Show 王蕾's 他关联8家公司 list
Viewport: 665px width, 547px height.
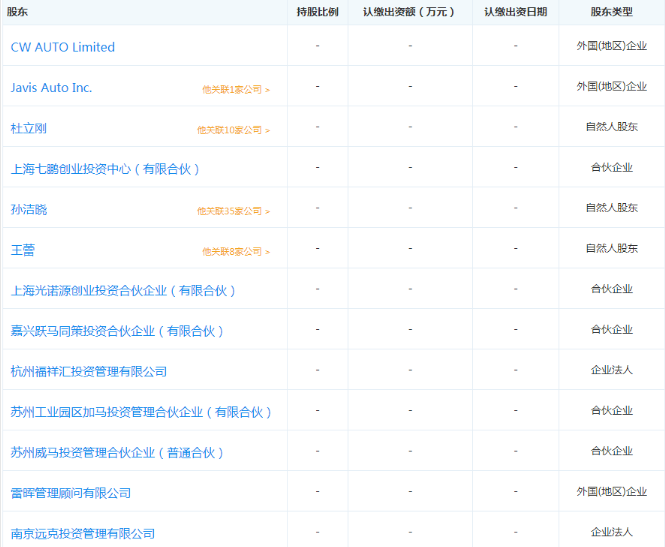coord(236,251)
